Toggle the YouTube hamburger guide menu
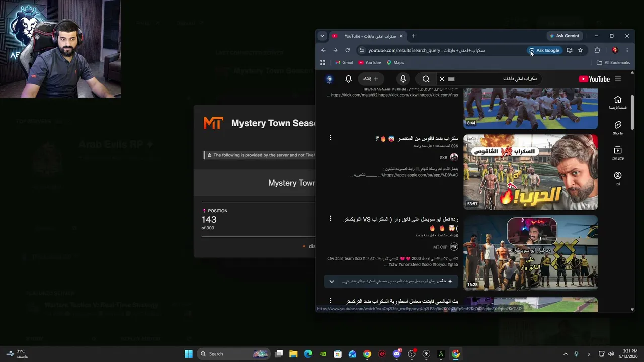644x362 pixels. (618, 79)
